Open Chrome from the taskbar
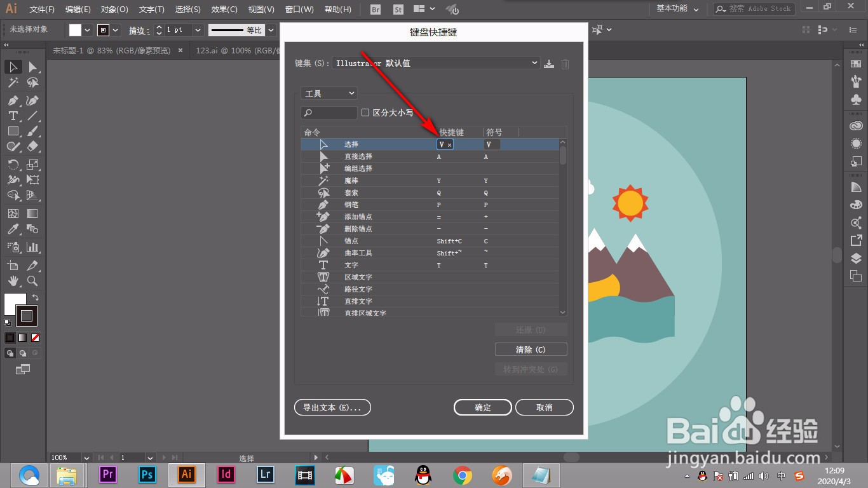The height and width of the screenshot is (488, 868). coord(462,475)
